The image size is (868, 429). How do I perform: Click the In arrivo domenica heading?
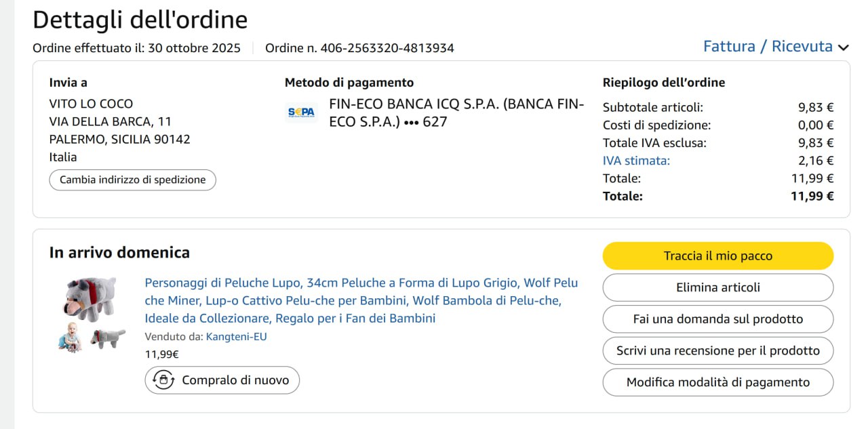point(119,253)
